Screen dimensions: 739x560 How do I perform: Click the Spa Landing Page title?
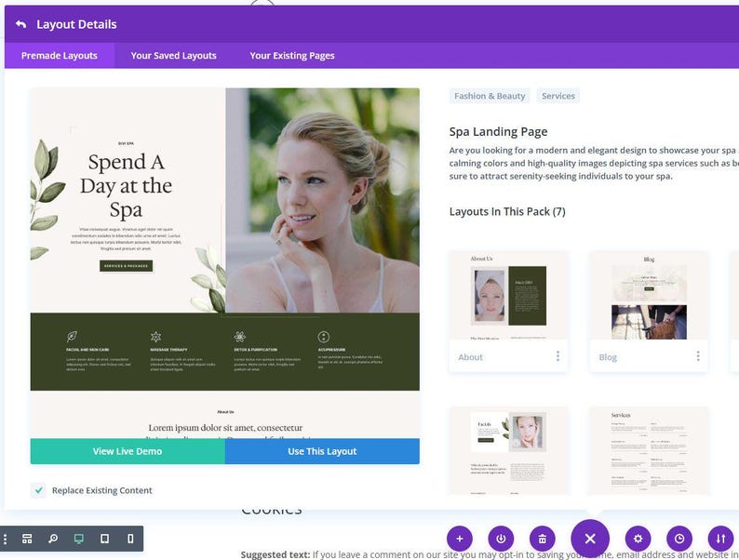pyautogui.click(x=498, y=132)
